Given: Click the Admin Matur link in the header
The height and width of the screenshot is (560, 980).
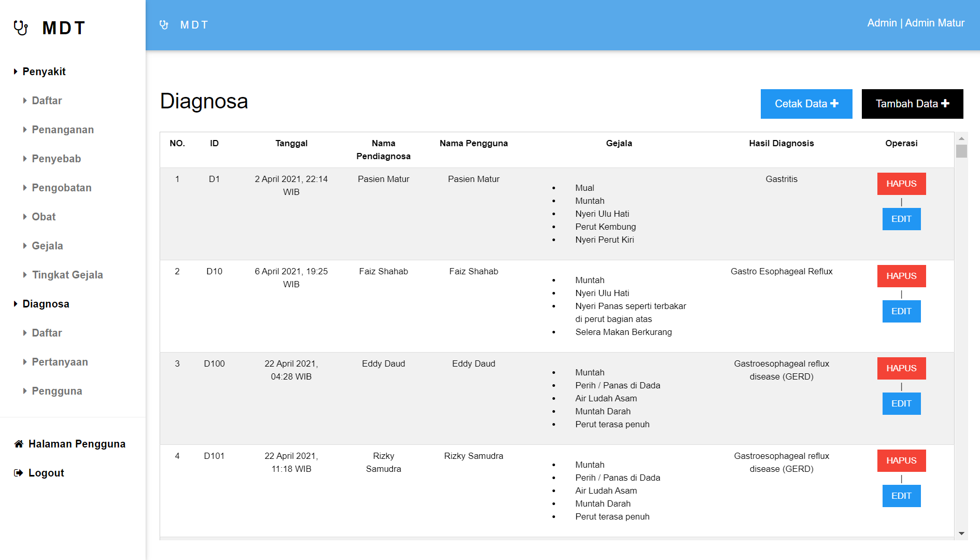Looking at the screenshot, I should tap(934, 23).
